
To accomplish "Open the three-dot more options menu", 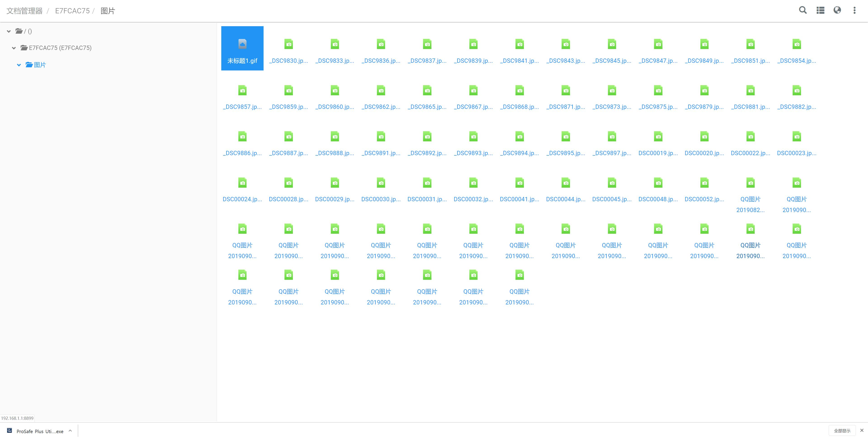I will pyautogui.click(x=854, y=10).
